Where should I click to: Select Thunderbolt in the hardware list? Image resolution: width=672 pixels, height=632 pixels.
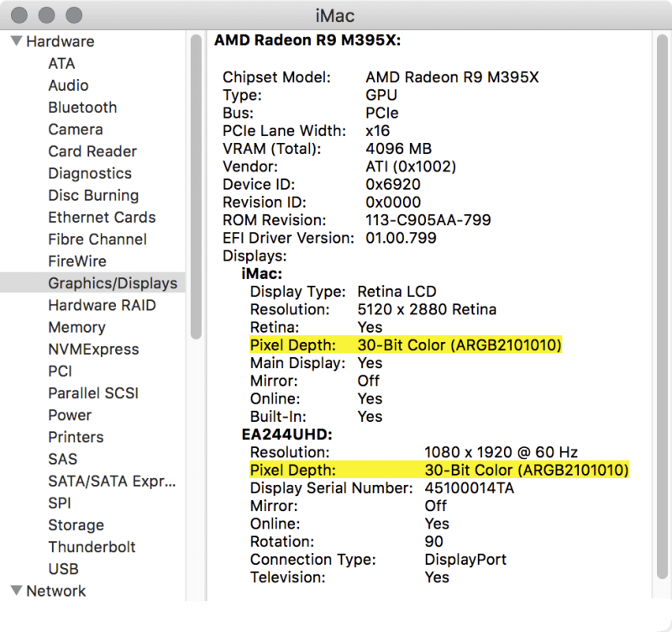(x=92, y=546)
